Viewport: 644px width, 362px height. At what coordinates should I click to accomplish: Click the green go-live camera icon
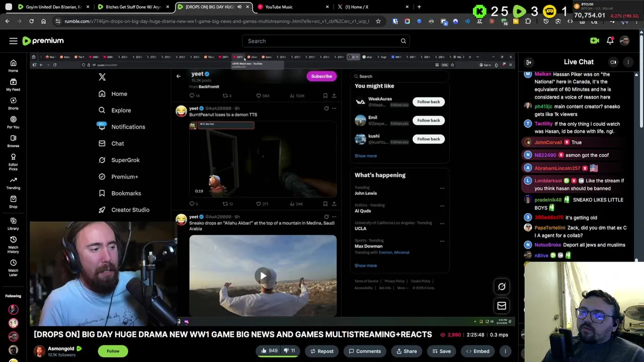click(x=595, y=41)
